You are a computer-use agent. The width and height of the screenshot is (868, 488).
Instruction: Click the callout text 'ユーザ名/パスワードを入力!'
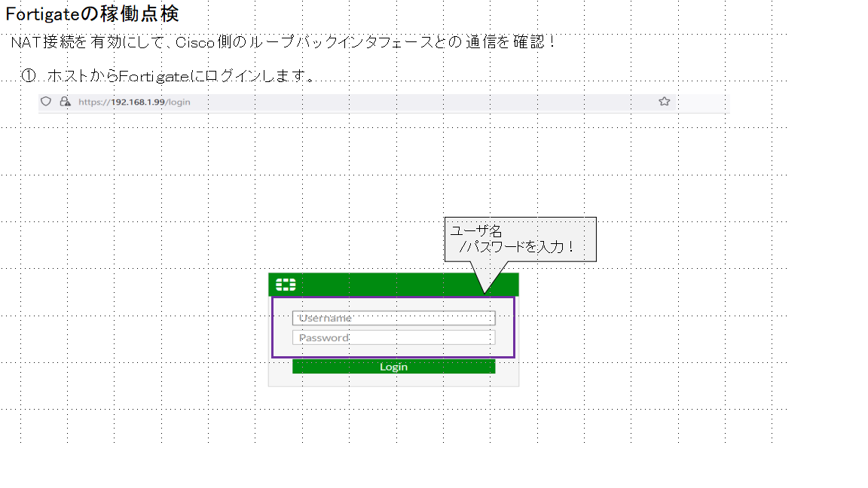(512, 239)
